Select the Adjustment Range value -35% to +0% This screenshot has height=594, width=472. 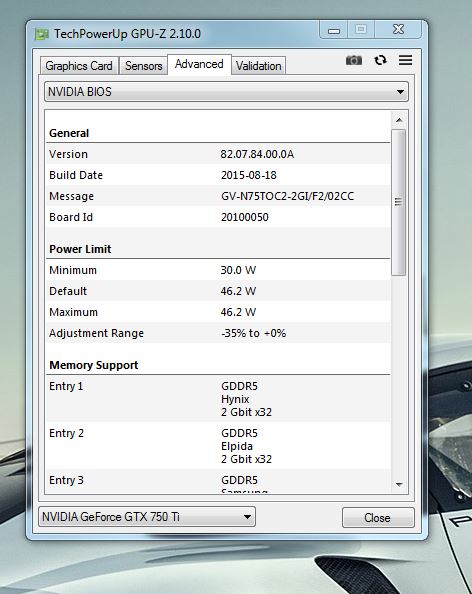pyautogui.click(x=253, y=333)
